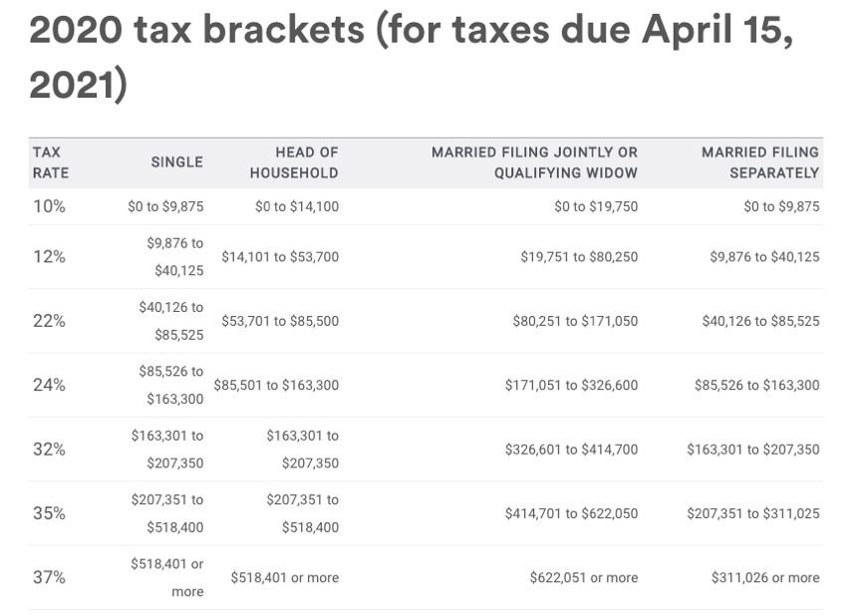Image resolution: width=862 pixels, height=616 pixels.
Task: Click the 22% tax rate cell
Action: click(49, 321)
